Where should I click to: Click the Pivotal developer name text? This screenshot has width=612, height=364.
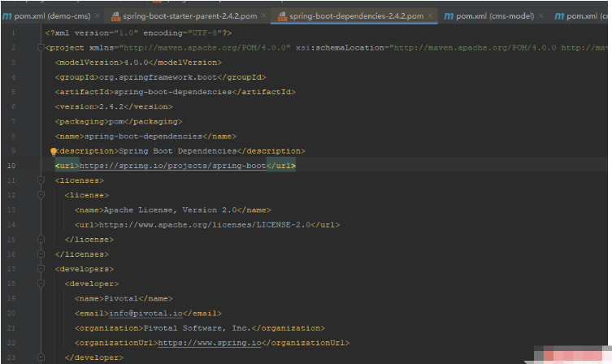click(121, 298)
